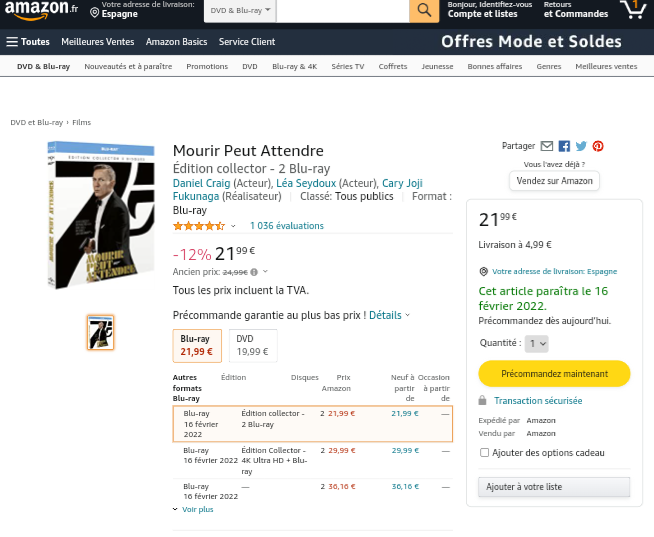Expand 'Voir plus' formats list
Screen dimensions: 654x537
tap(193, 509)
